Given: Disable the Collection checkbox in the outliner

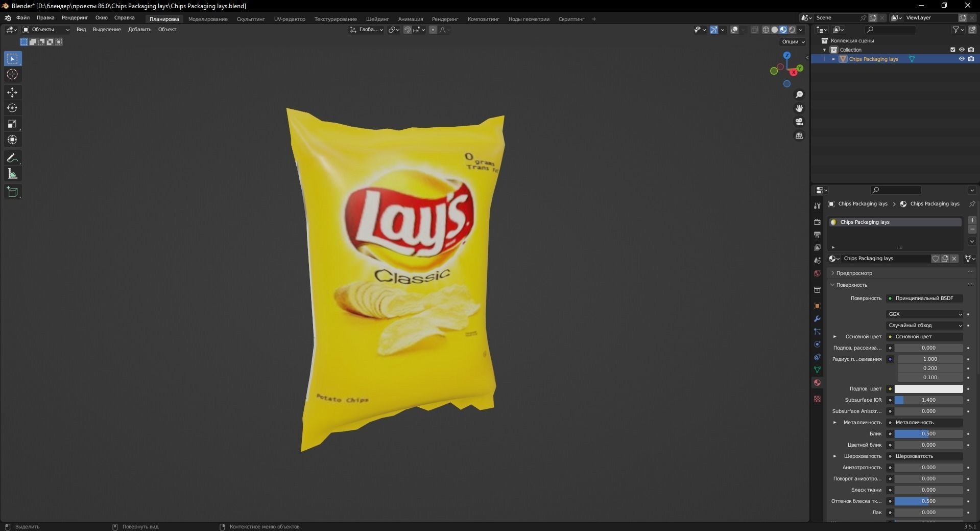Looking at the screenshot, I should pyautogui.click(x=952, y=50).
